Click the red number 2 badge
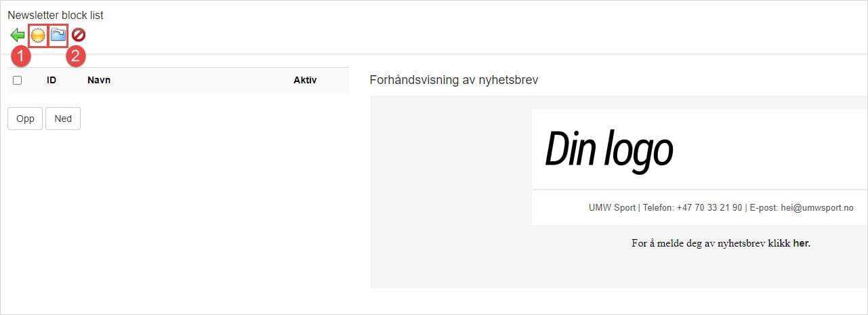868x315 pixels. 75,56
